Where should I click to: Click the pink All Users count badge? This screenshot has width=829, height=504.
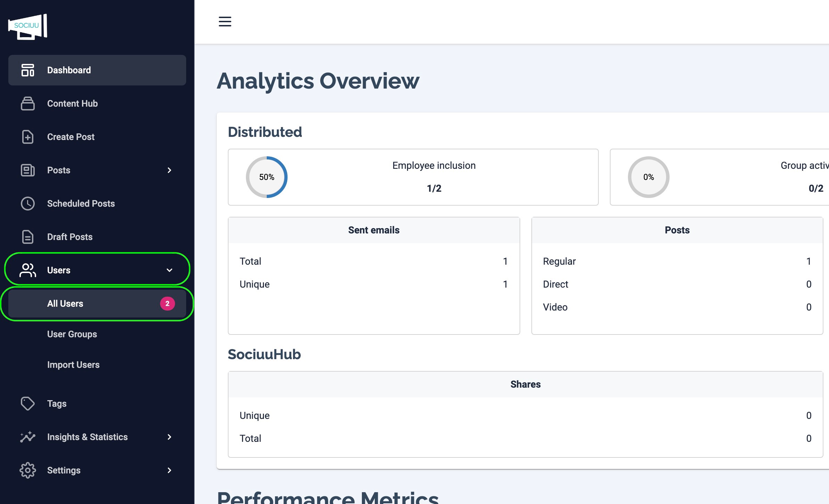click(167, 304)
